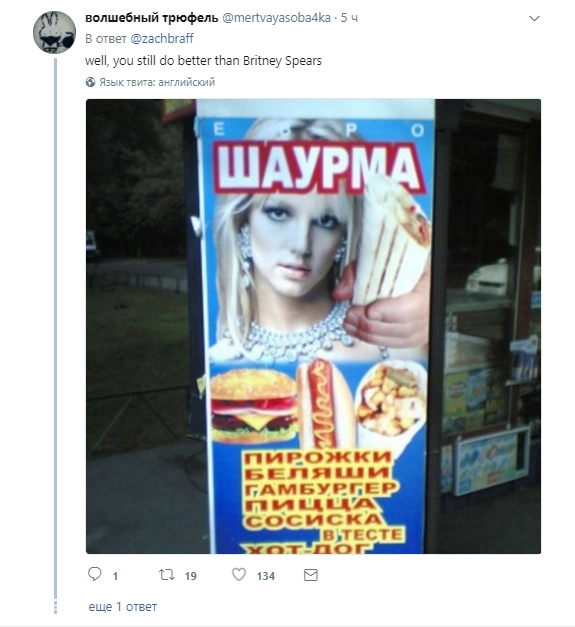Click the reply speech bubble icon
The width and height of the screenshot is (575, 627).
pos(95,574)
